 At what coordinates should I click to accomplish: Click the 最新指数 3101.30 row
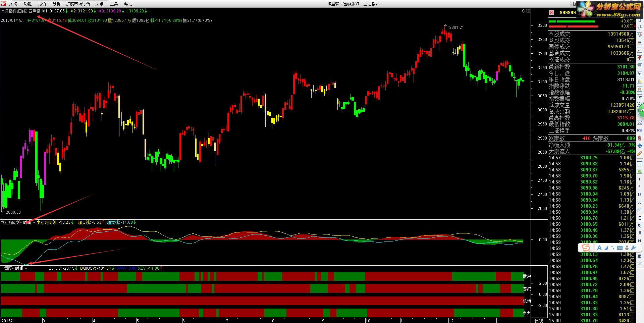point(592,67)
